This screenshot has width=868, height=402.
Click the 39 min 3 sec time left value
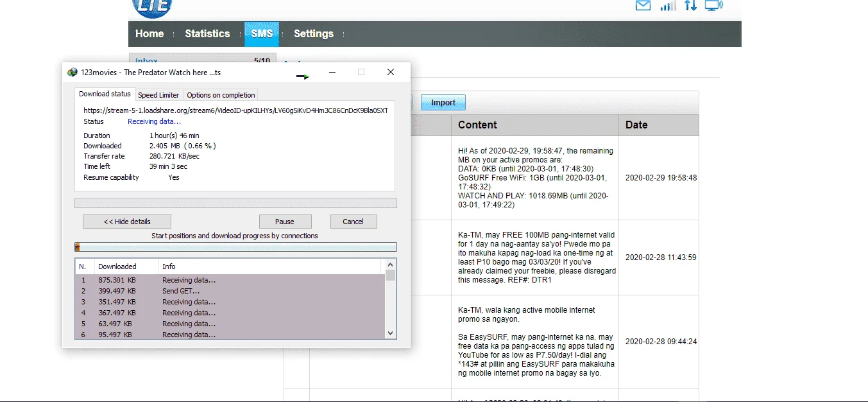[170, 166]
